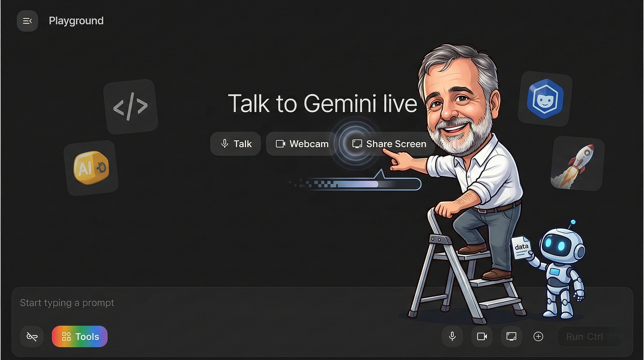Viewport: 644px width, 360px height.
Task: Click the Playground title
Action: 76,21
